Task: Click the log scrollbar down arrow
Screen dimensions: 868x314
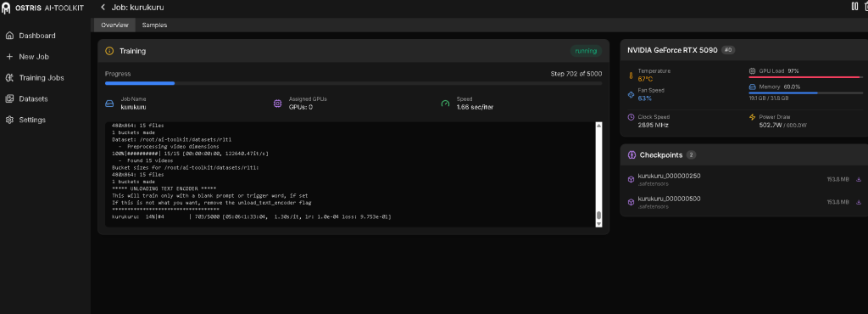Action: coord(598,223)
